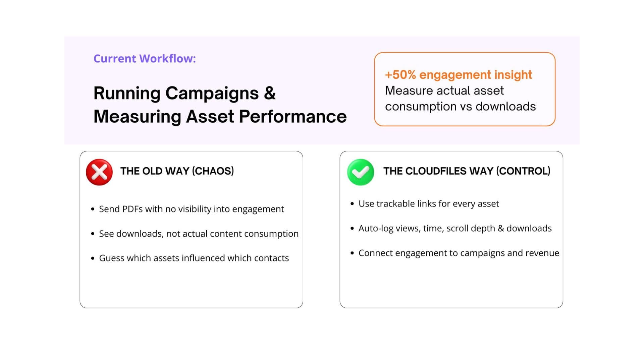Click the "Measuring Asset Performance" title line
This screenshot has height=362, width=644.
(220, 117)
